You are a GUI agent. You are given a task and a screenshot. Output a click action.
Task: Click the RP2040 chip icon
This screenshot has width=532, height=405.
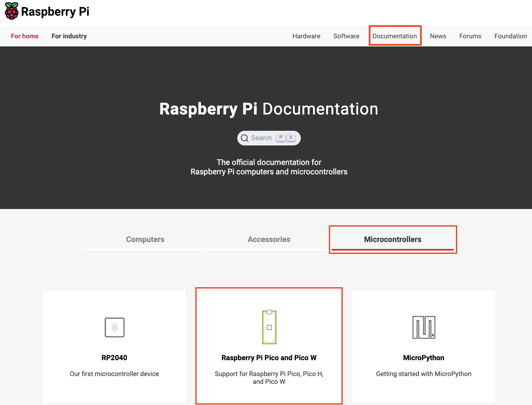coord(114,327)
